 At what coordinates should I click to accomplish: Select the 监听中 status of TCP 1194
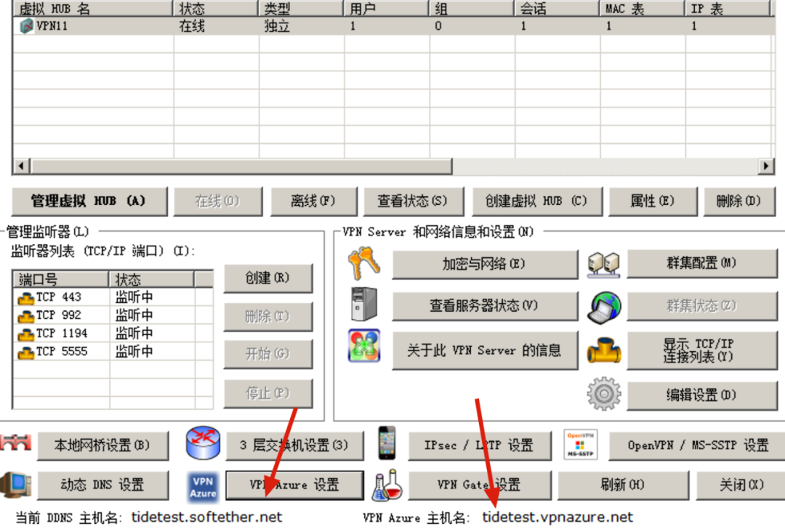click(134, 334)
